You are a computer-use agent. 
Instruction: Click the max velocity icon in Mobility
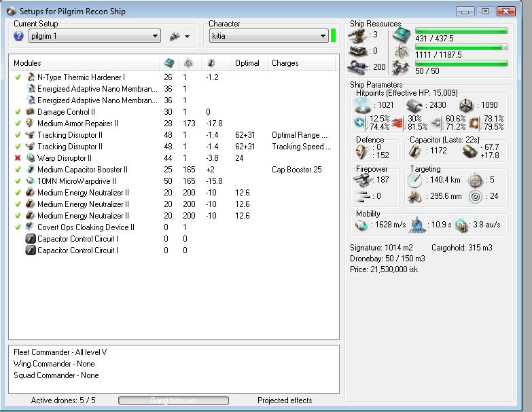tap(361, 225)
